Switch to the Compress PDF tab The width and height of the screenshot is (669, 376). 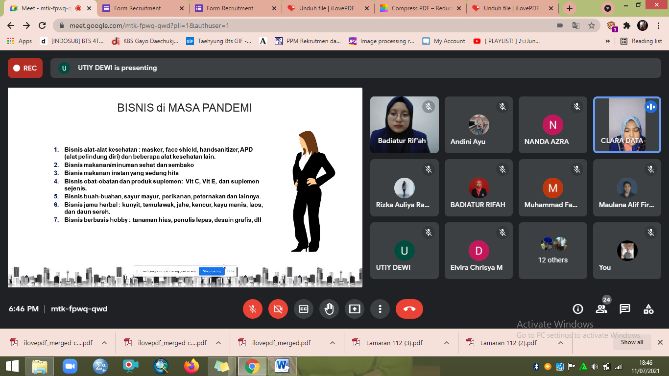click(x=420, y=8)
